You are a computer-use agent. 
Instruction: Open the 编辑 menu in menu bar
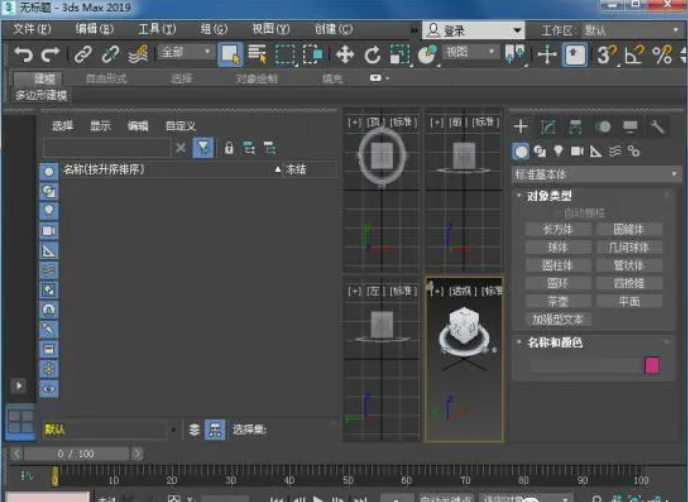coord(94,29)
